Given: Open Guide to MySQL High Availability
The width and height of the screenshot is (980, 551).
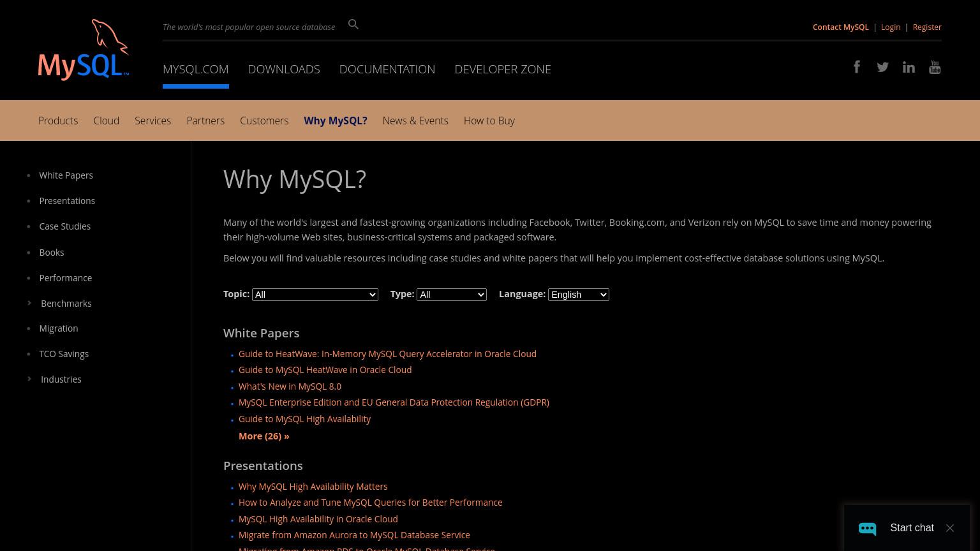Looking at the screenshot, I should 304,419.
